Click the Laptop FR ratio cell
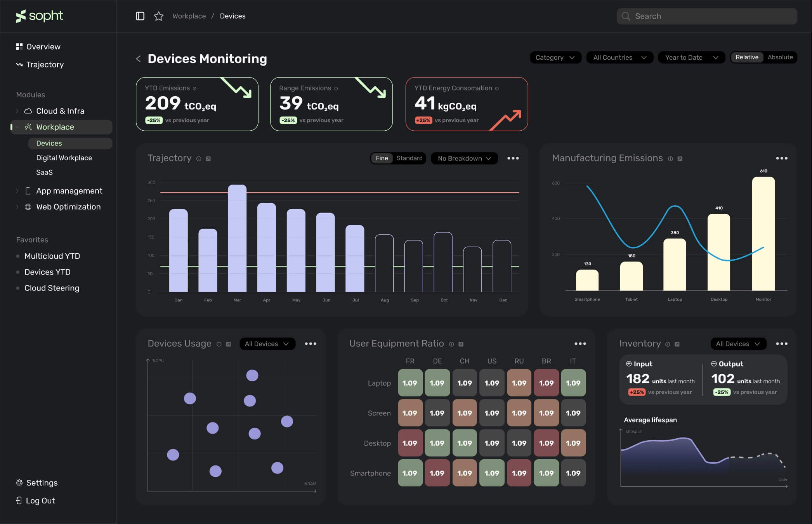The width and height of the screenshot is (812, 524). 410,383
